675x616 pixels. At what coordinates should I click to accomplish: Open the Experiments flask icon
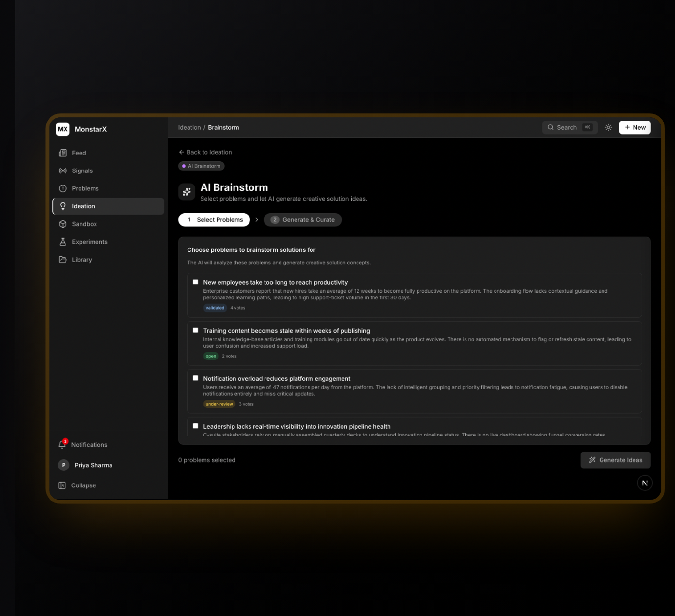point(63,242)
